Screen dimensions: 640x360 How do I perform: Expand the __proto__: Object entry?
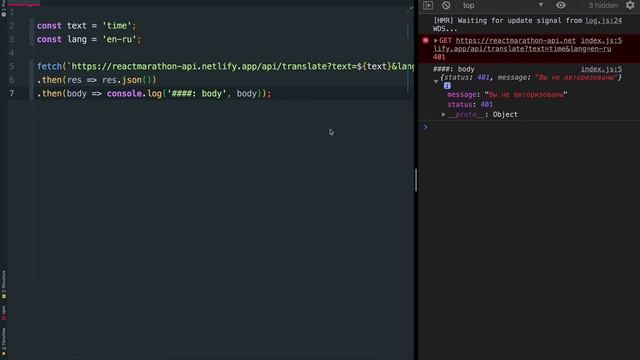443,115
